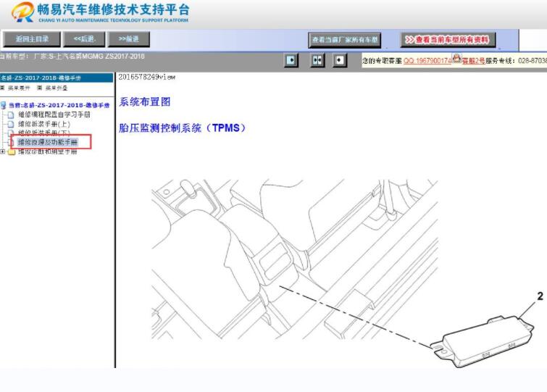Select root node 当前:名爵-ZS-2017-2018-维修手册

[59, 105]
